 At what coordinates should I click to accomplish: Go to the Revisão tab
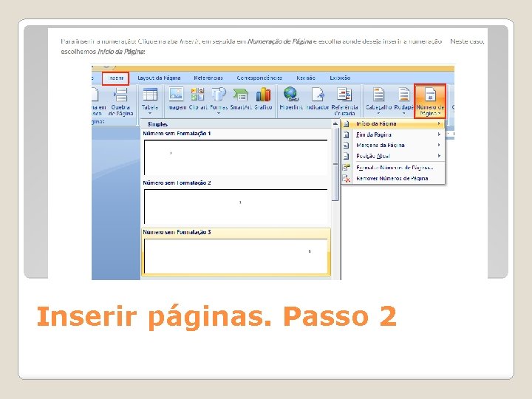305,78
